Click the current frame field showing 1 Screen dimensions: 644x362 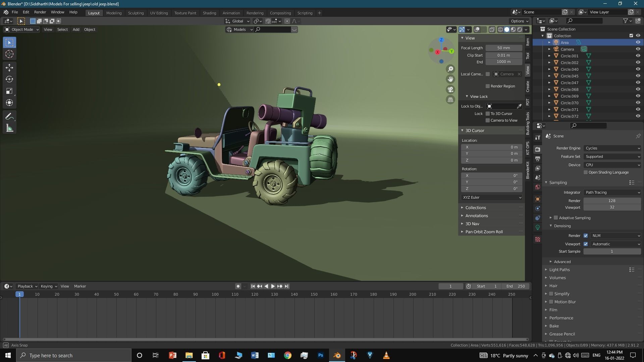pos(450,286)
